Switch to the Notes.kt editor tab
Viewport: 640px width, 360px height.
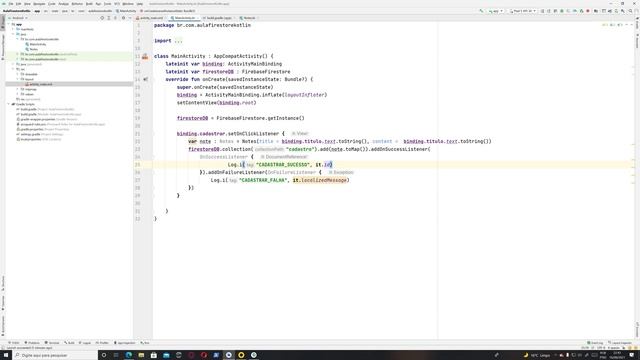[249, 18]
